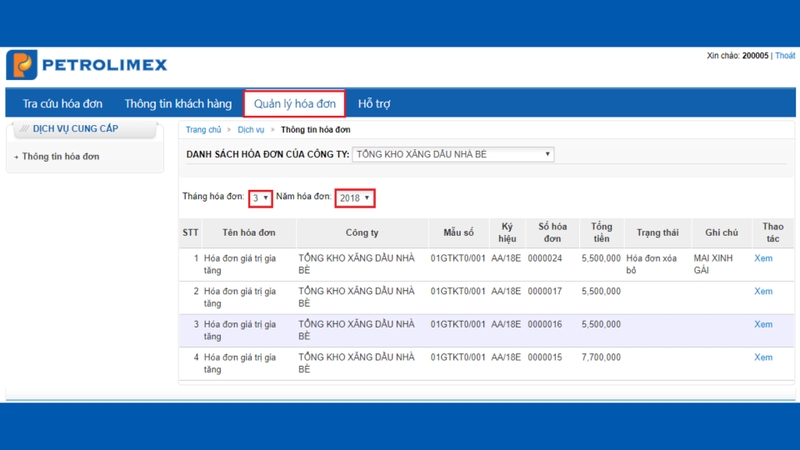Click the Tổng tiền column header

[601, 233]
